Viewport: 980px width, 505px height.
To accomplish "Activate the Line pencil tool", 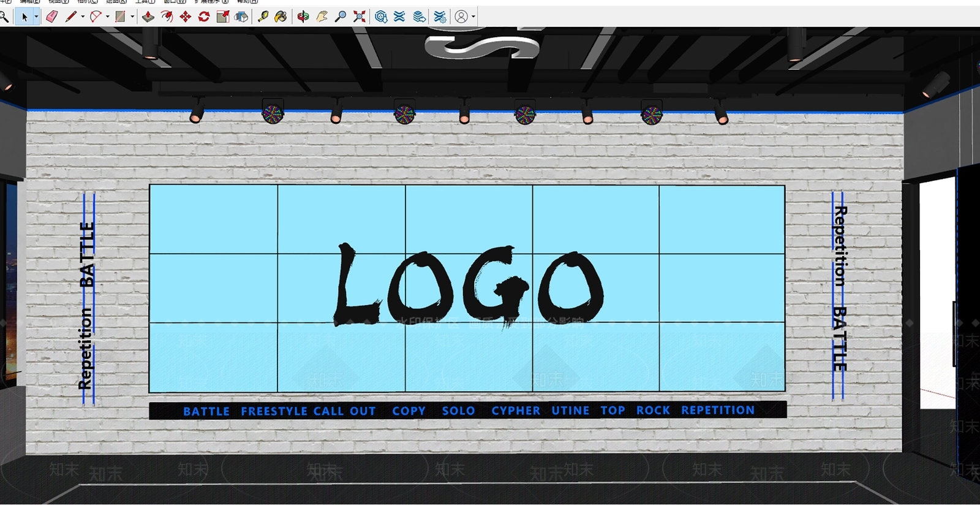I will [70, 17].
